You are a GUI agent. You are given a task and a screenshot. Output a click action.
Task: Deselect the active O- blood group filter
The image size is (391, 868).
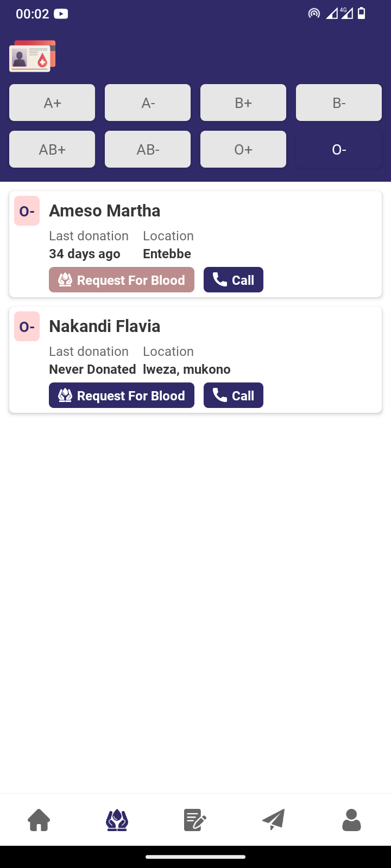(339, 149)
